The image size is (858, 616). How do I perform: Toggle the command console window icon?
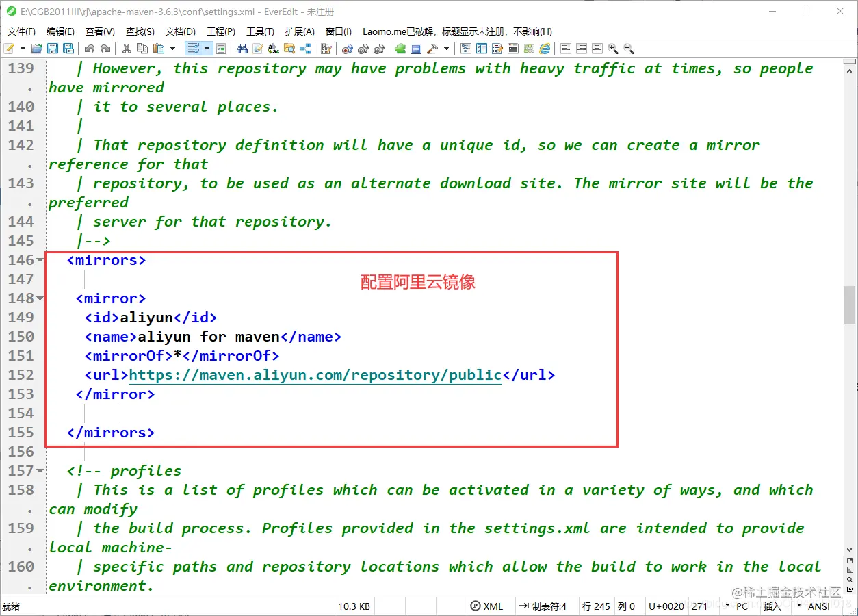click(512, 49)
